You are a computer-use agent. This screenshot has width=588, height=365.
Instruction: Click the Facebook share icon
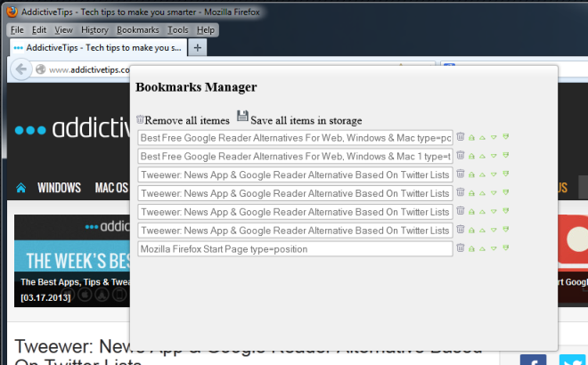[x=533, y=360]
